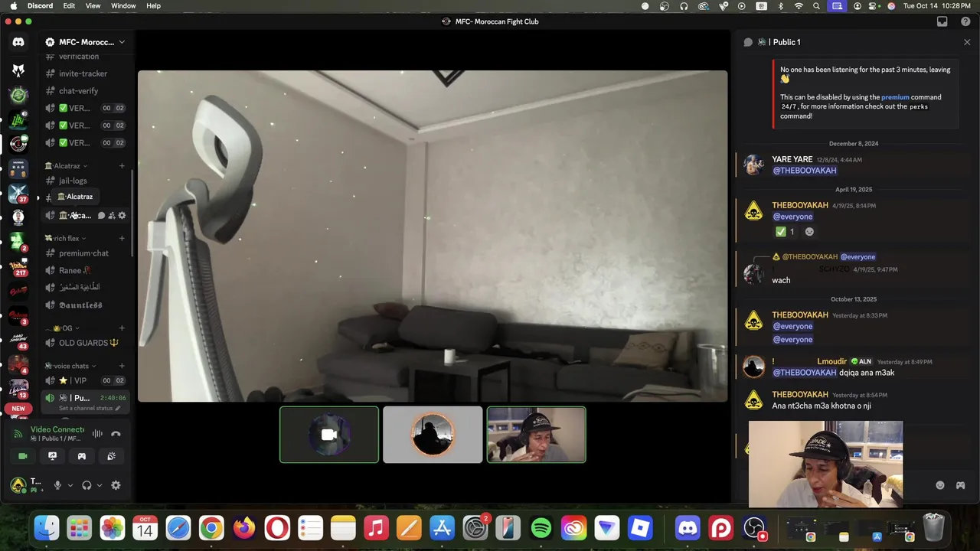Open User Settings gear icon

[x=116, y=485]
